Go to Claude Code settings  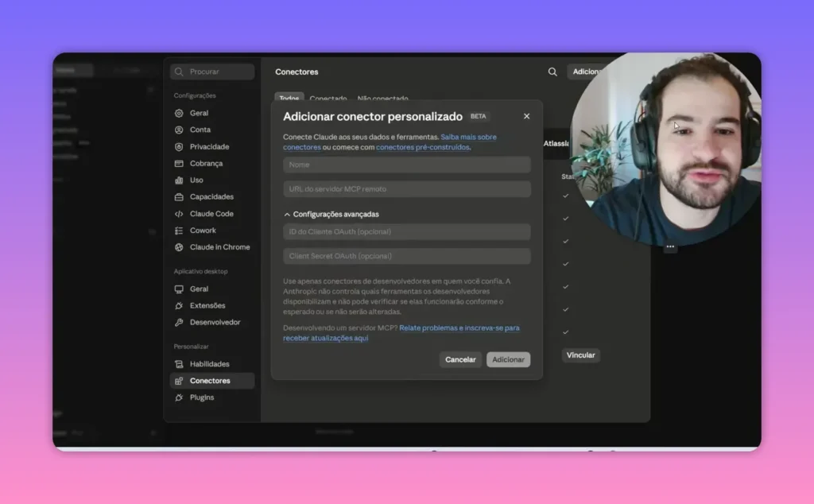tap(211, 214)
